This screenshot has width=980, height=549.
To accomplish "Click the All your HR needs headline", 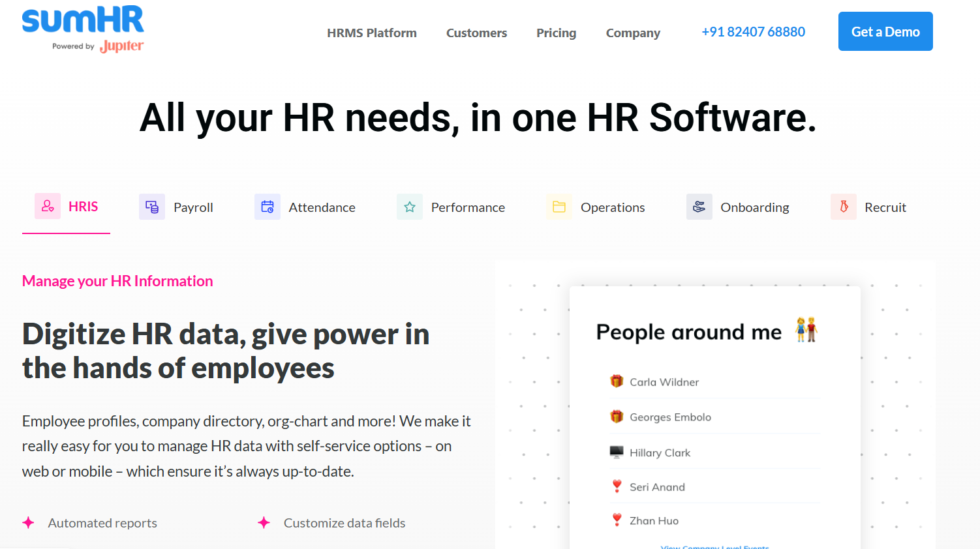I will [x=478, y=118].
